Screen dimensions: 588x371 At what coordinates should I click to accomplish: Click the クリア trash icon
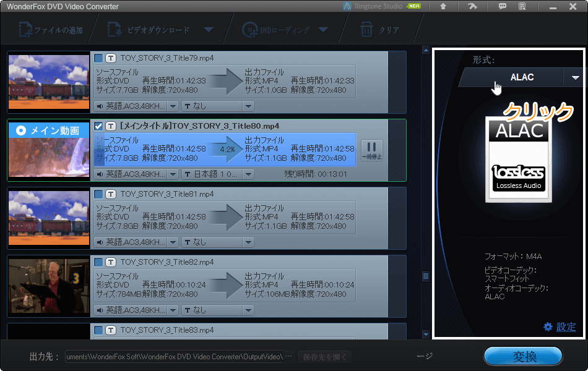click(x=366, y=30)
